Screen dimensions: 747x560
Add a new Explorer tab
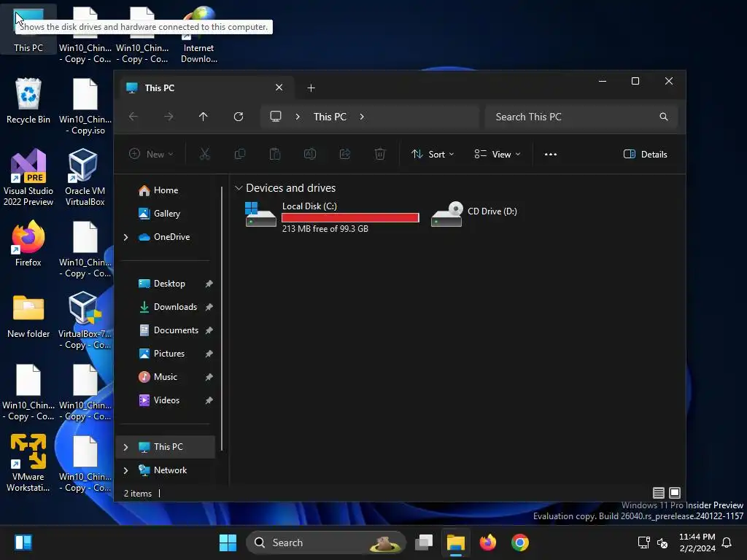(x=311, y=88)
